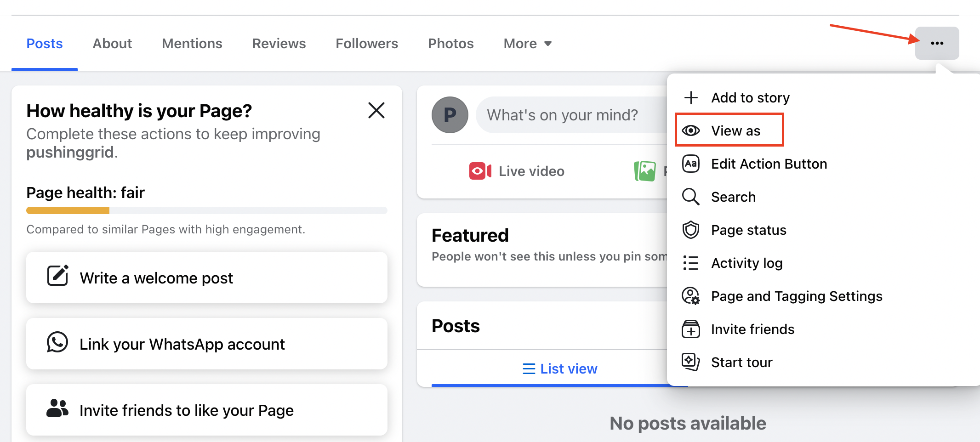
Task: Click the red Live video camera icon
Action: point(480,171)
